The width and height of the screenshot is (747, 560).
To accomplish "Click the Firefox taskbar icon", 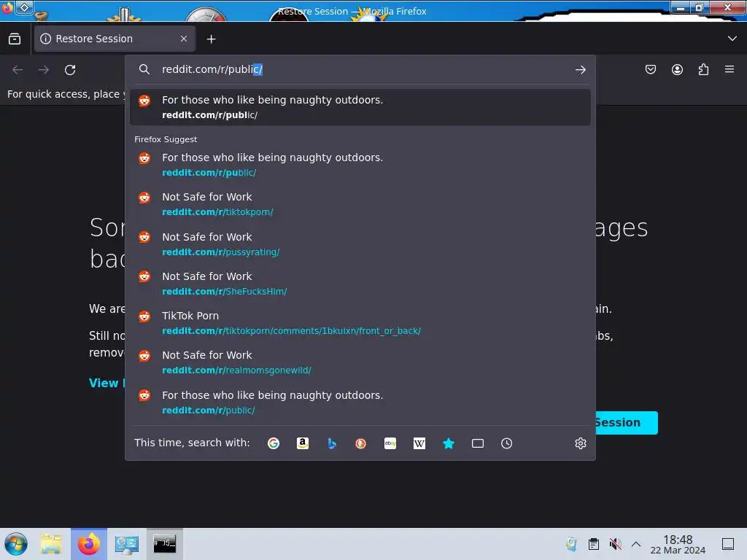I will (89, 544).
